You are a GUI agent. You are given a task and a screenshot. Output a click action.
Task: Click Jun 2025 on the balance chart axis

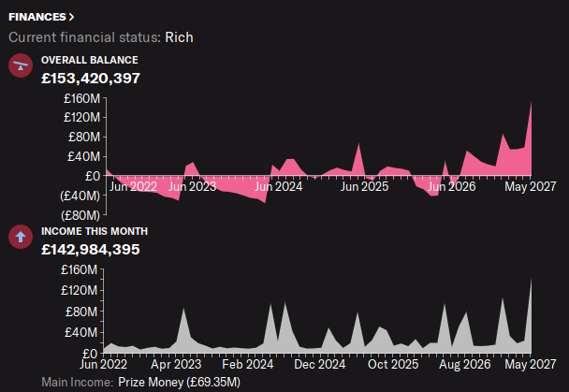coord(364,187)
